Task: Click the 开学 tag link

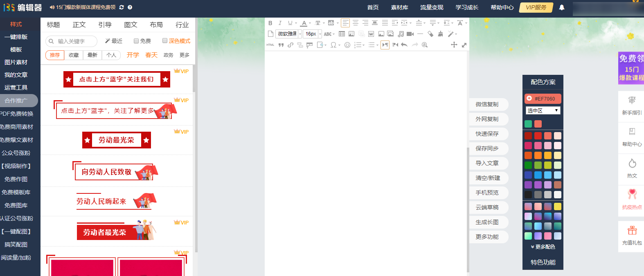Action: click(x=133, y=55)
